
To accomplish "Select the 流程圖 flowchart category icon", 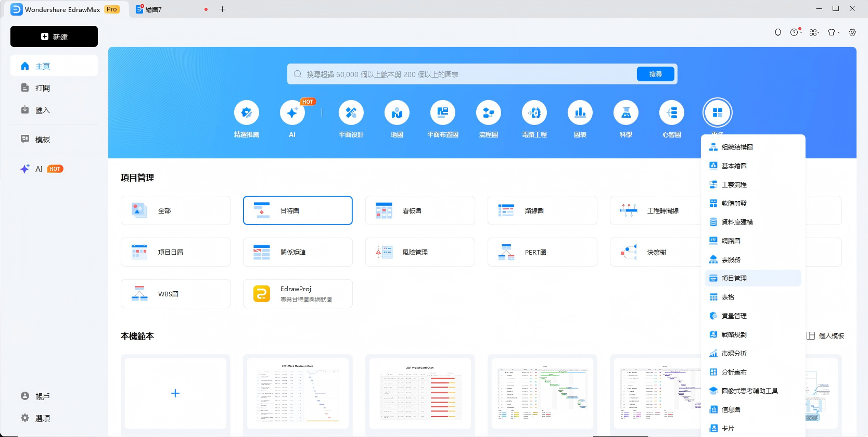I will (x=489, y=113).
